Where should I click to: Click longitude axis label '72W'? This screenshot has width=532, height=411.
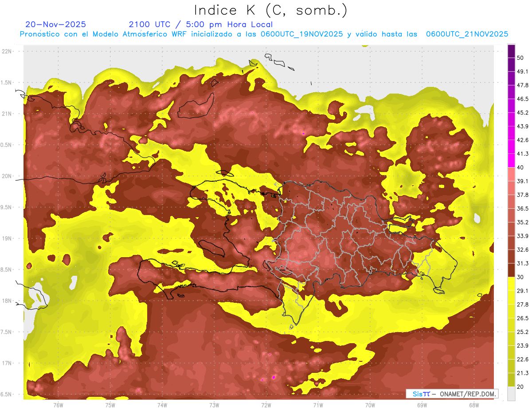(x=266, y=405)
